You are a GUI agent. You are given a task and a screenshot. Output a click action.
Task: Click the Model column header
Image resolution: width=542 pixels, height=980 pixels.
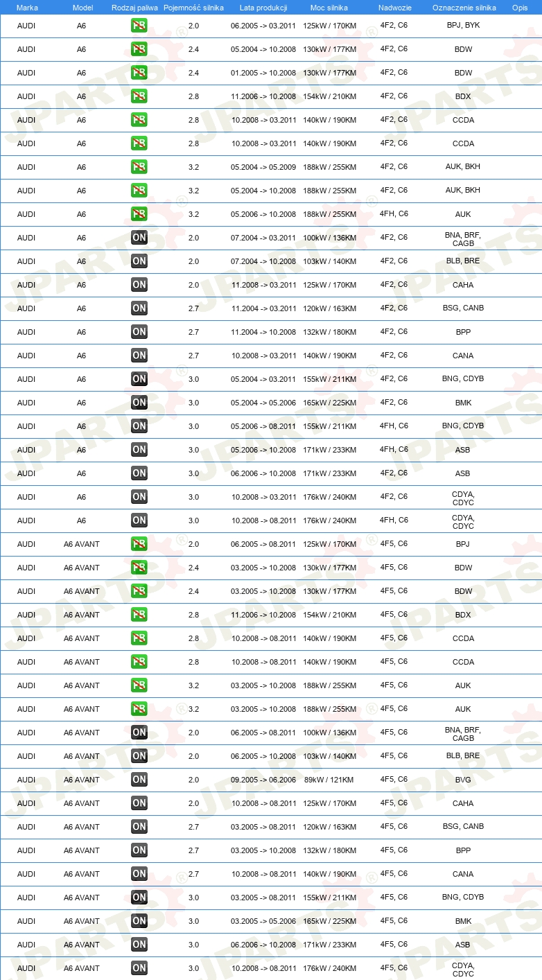(x=82, y=8)
